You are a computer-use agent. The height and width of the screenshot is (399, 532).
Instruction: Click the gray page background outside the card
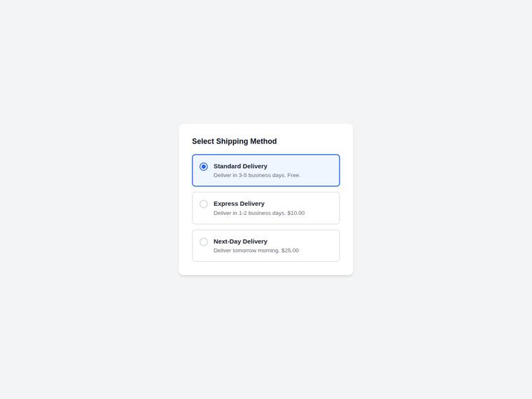tap(85, 204)
